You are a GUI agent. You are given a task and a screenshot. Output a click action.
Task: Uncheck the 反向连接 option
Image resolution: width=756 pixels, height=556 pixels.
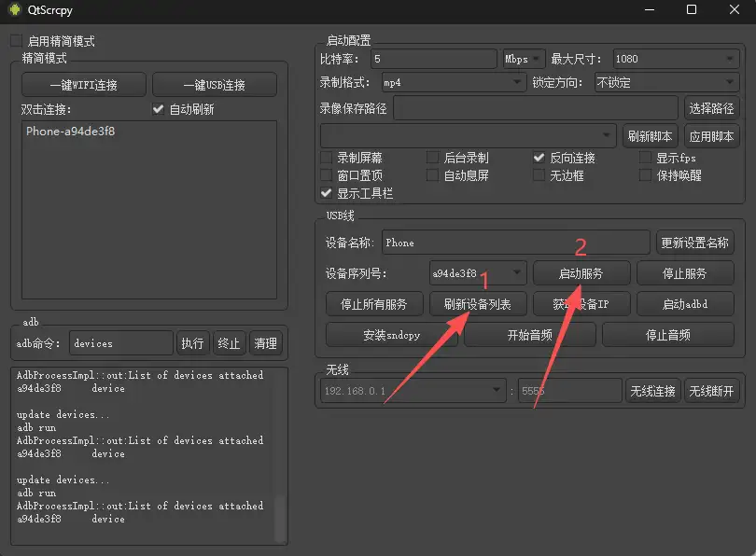click(x=539, y=157)
